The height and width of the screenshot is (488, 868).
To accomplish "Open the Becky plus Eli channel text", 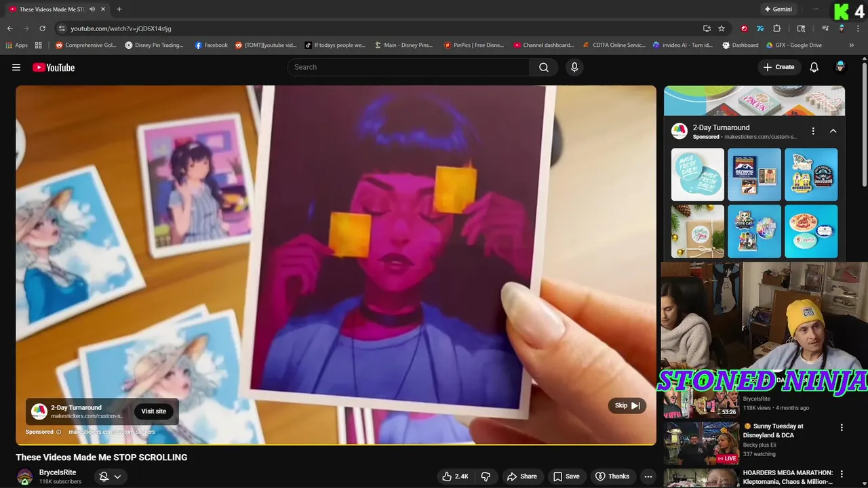I will [x=759, y=445].
